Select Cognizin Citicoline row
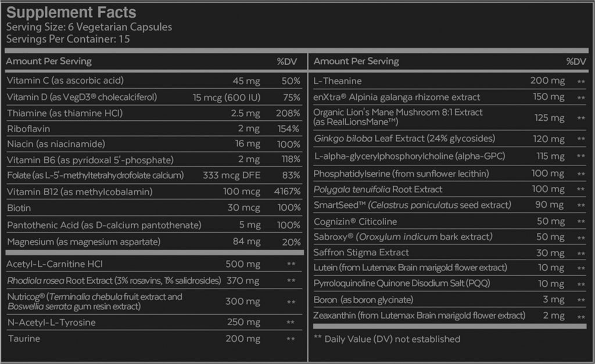 click(x=355, y=221)
